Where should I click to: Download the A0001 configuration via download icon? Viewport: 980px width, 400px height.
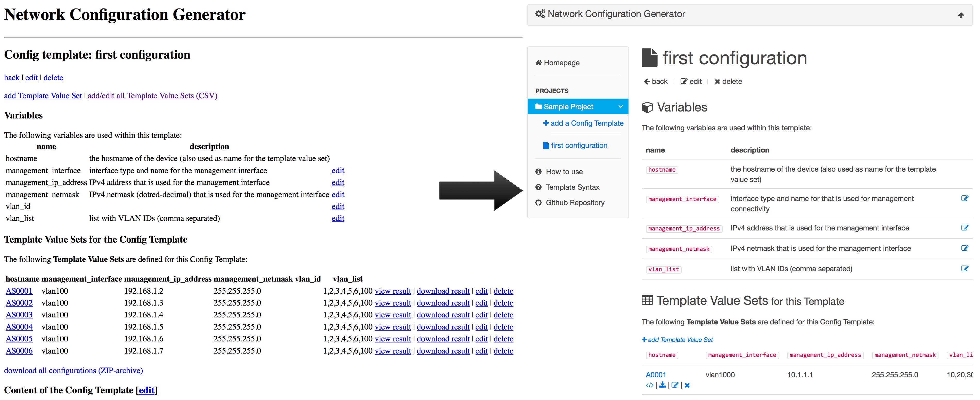tap(662, 385)
